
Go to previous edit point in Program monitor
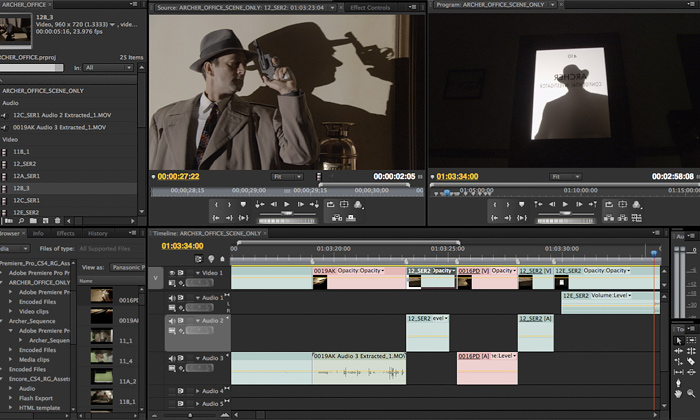[x=538, y=204]
